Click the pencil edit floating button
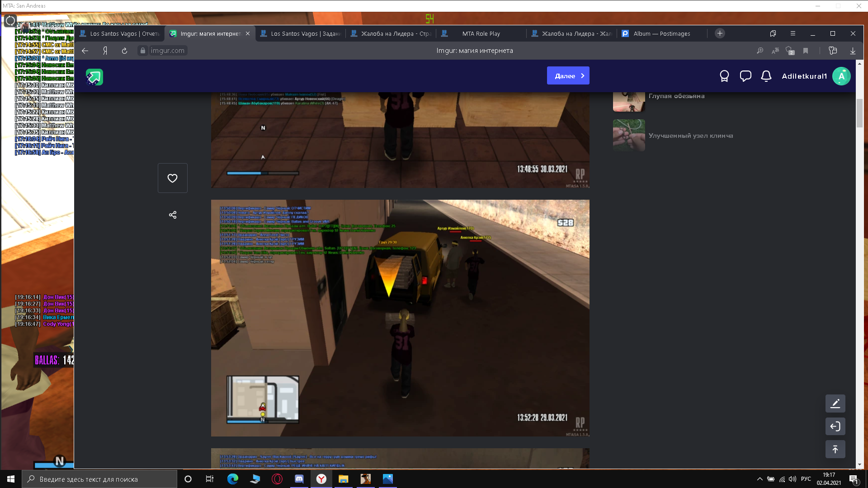Screen dimensions: 868x488 [835, 404]
